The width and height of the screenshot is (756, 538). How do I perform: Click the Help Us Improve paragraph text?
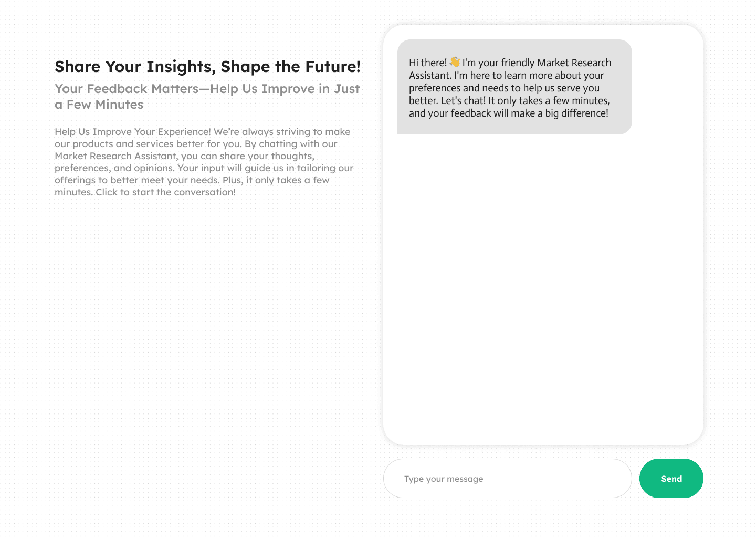click(x=204, y=162)
